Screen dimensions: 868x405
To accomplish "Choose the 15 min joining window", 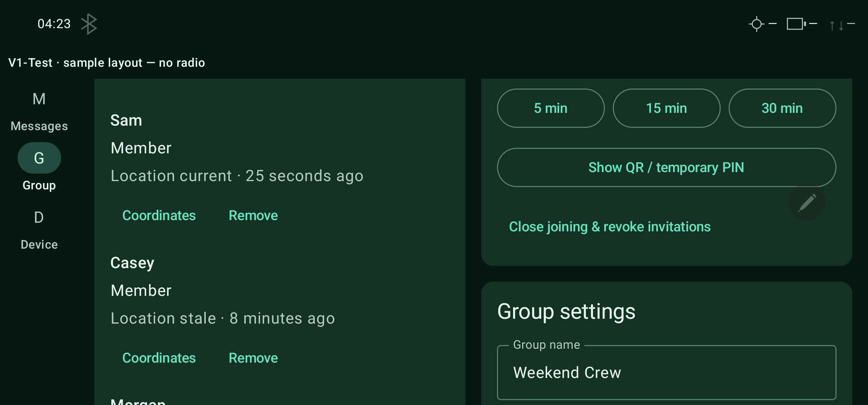I will 666,108.
